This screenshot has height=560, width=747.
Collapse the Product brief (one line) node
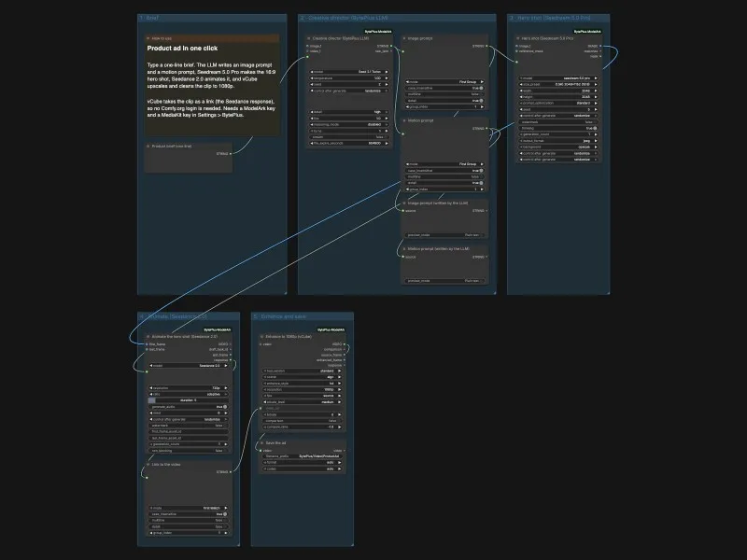point(148,147)
